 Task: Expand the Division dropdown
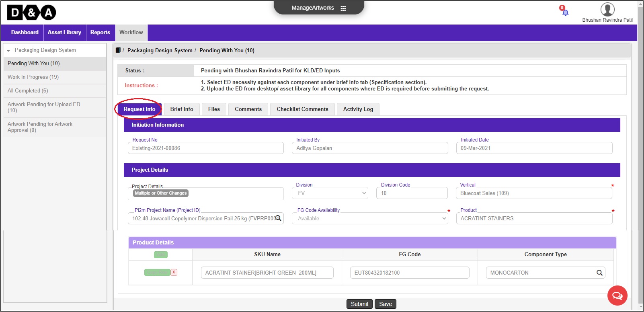click(x=330, y=193)
